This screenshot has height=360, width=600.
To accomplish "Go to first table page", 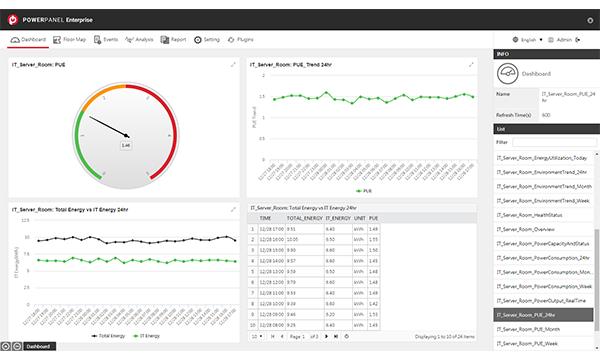I will click(x=272, y=337).
